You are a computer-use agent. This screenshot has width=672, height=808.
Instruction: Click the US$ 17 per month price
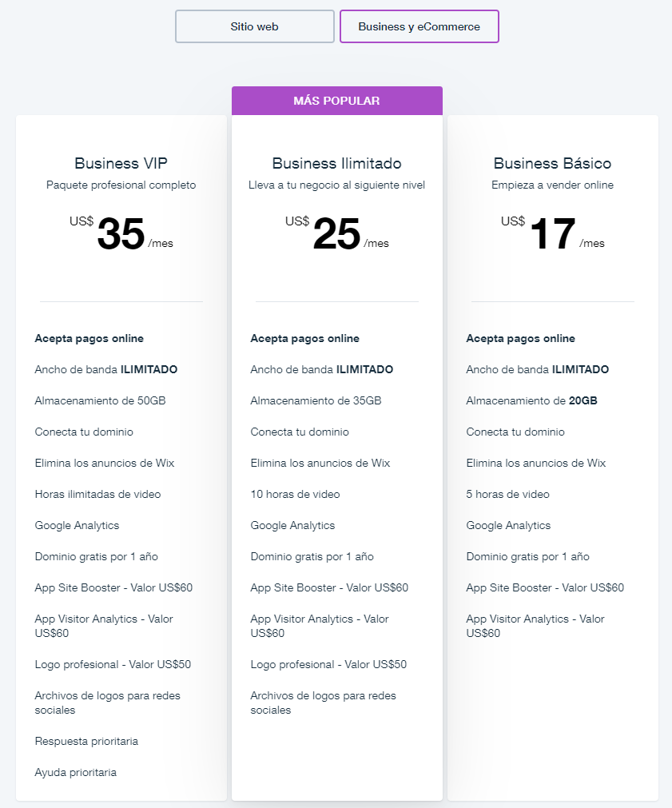pos(552,234)
